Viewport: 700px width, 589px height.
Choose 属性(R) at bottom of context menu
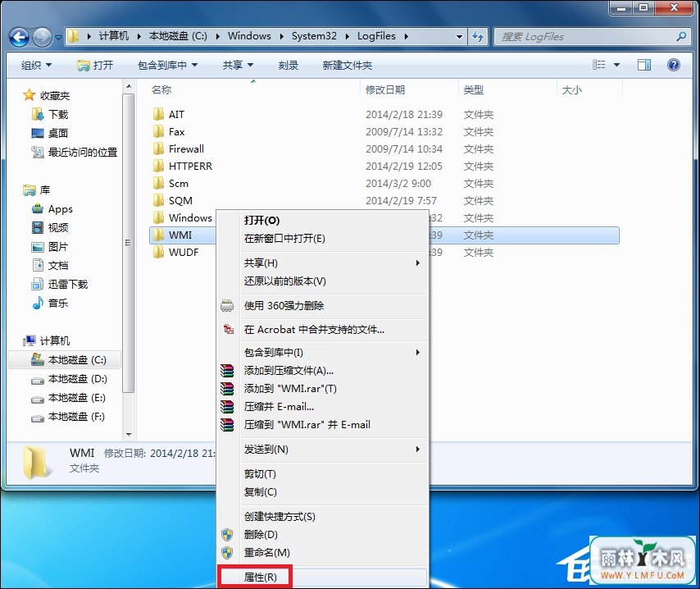322,577
